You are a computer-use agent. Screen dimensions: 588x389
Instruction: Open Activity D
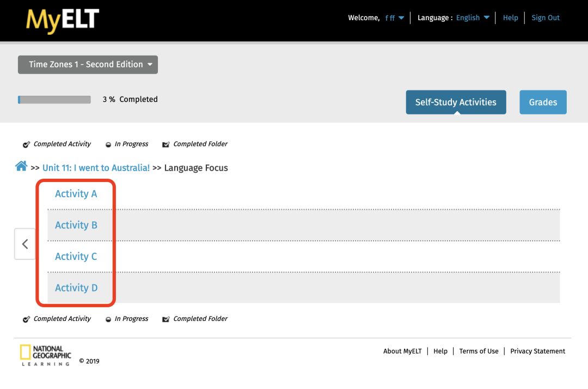pos(76,288)
